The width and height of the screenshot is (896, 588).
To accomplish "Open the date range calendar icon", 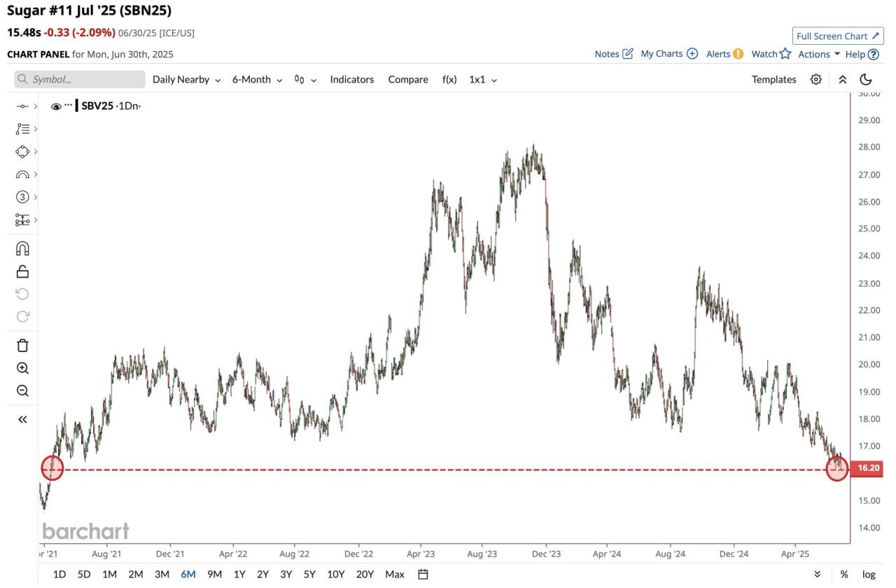I will click(x=423, y=574).
